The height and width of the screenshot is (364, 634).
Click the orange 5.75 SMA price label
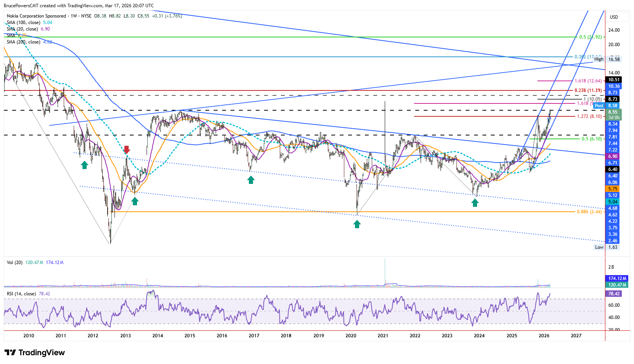coord(613,189)
